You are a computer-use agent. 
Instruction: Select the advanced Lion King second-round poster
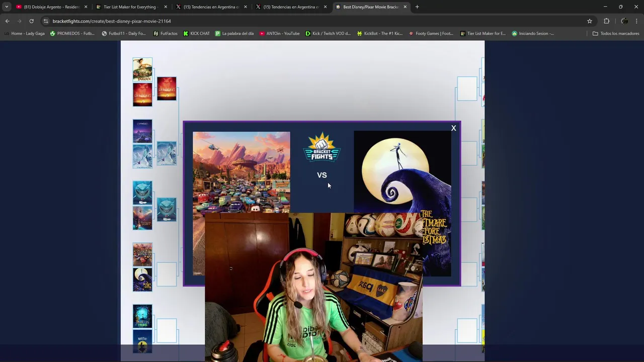(x=167, y=88)
